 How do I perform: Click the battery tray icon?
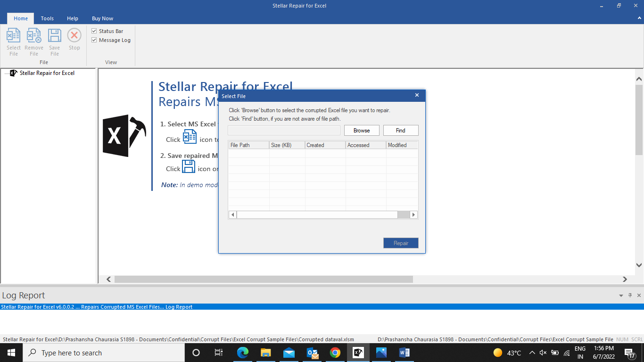555,353
